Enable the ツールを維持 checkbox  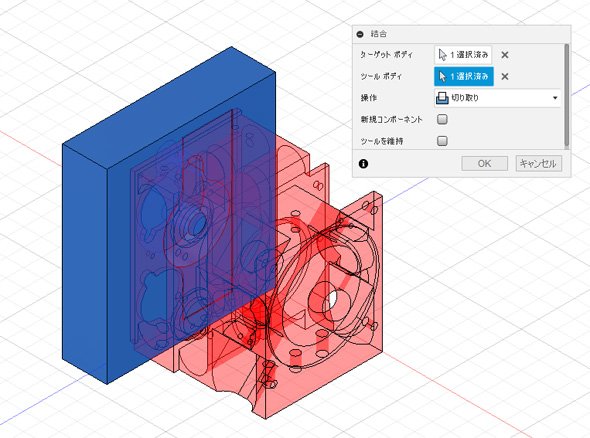[x=442, y=141]
